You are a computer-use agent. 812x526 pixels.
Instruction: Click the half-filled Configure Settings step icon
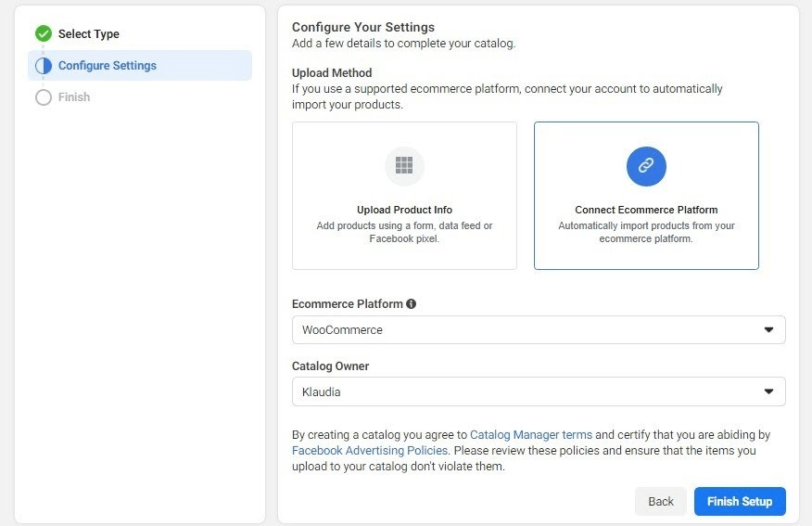tap(44, 66)
